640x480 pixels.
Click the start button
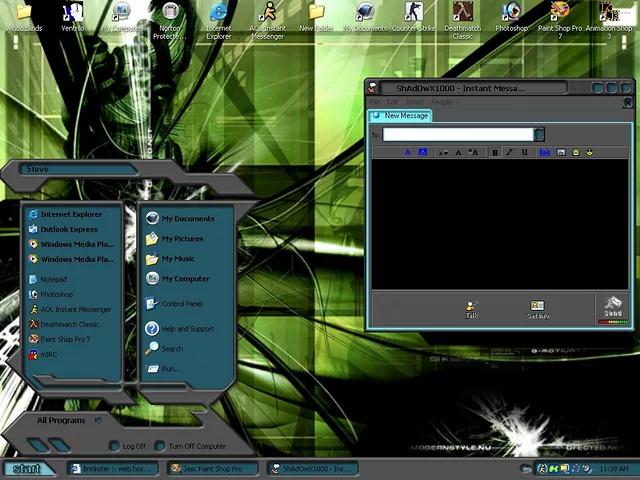(x=28, y=469)
